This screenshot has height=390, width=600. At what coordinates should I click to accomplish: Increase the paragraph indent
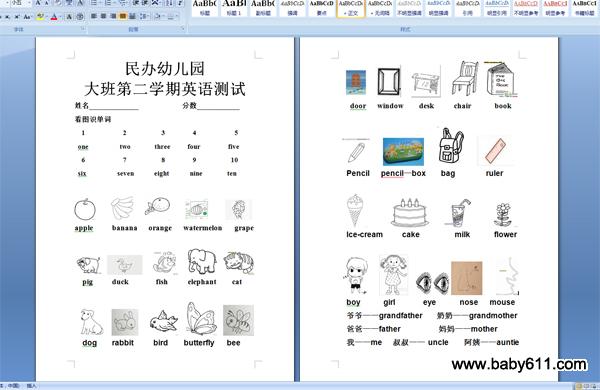tap(145, 3)
